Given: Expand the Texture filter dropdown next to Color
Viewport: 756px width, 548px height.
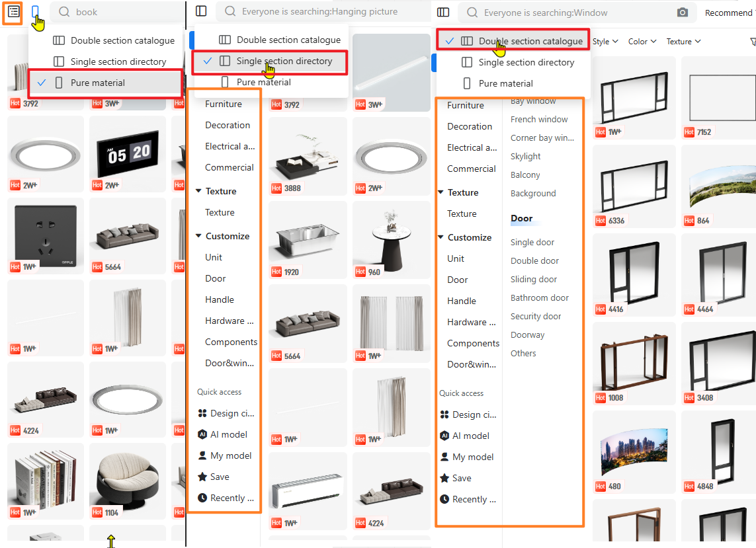Looking at the screenshot, I should tap(683, 42).
